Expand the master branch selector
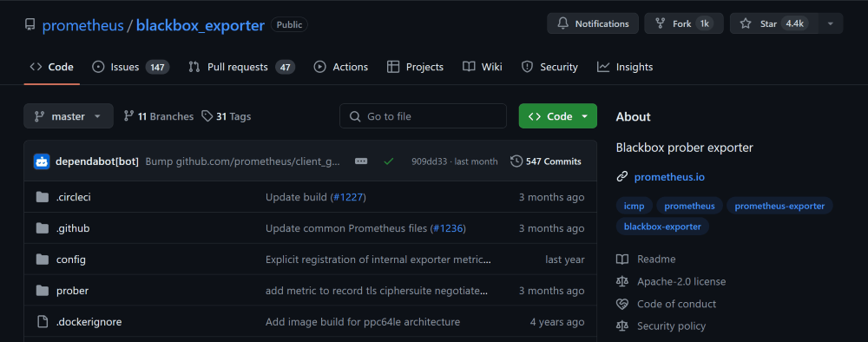 pyautogui.click(x=69, y=116)
